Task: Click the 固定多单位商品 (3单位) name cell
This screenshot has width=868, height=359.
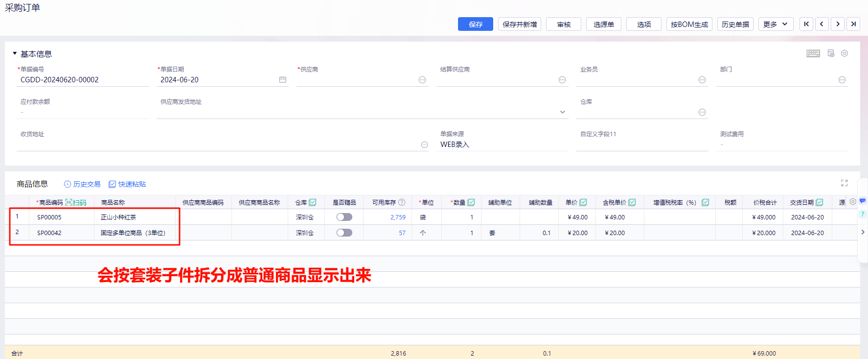Action: [135, 233]
